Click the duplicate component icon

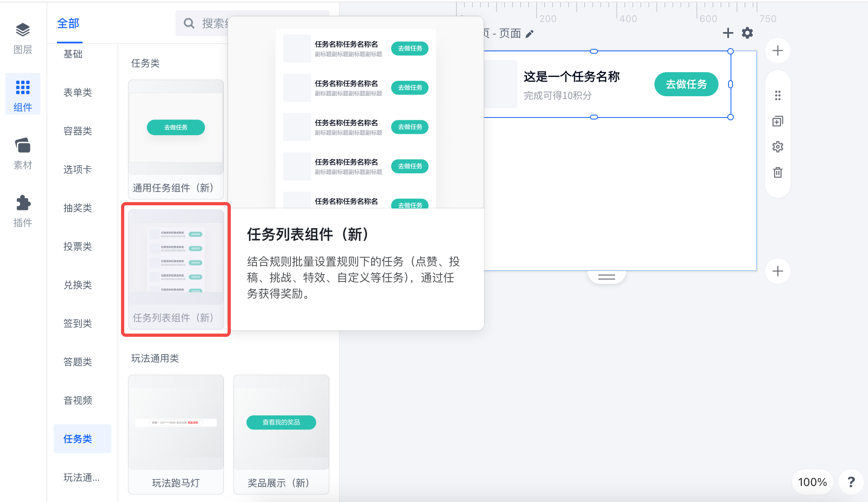coord(777,121)
